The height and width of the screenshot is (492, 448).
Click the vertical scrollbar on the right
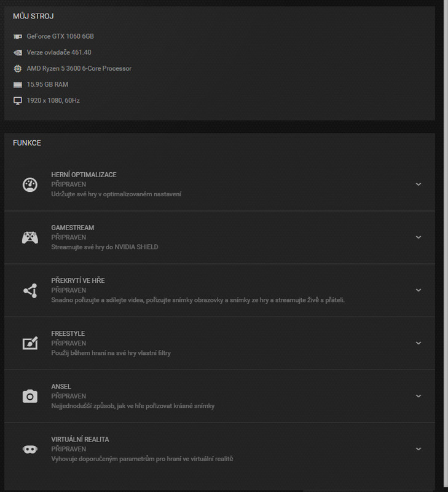click(x=445, y=246)
